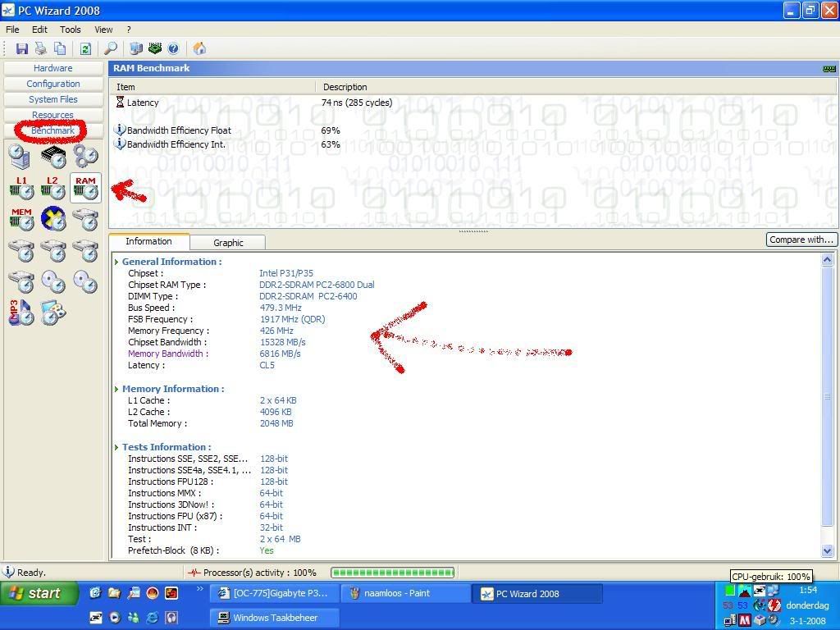Viewport: 840px width, 630px height.
Task: Sort by the Description column header
Action: (x=576, y=87)
